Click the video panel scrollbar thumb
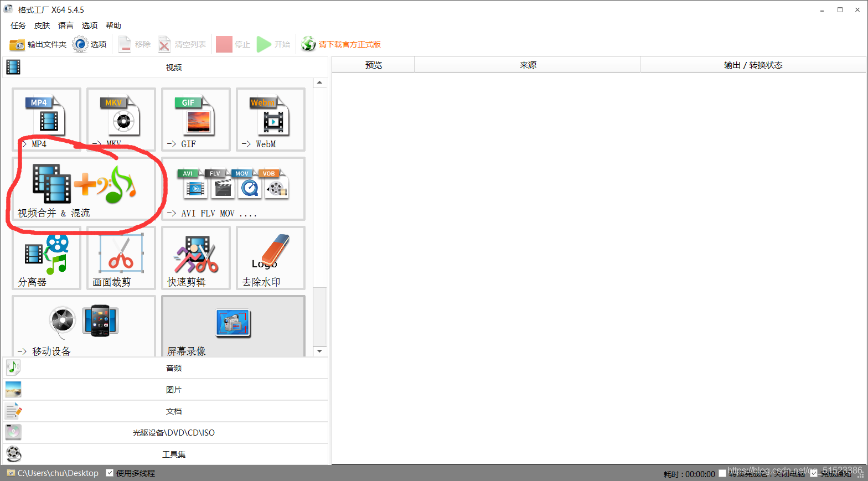 (x=319, y=316)
